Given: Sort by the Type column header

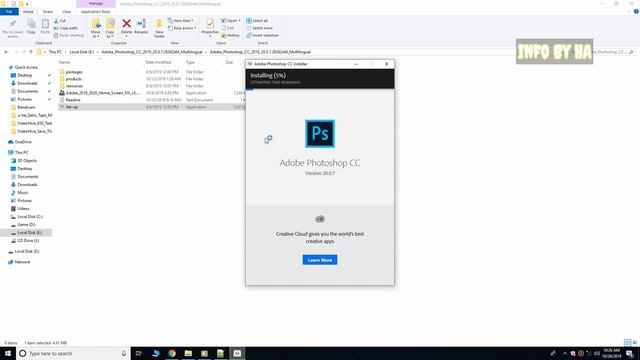Looking at the screenshot, I should [x=190, y=62].
